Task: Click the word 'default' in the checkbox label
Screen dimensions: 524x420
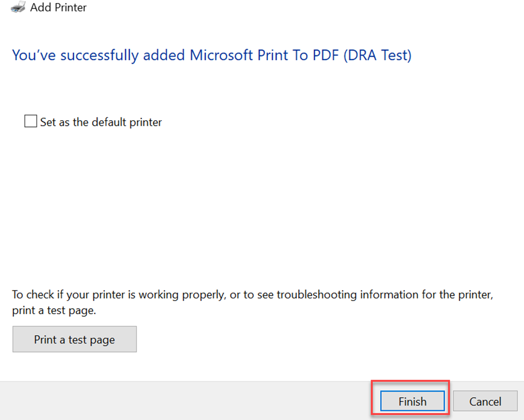Action: click(x=95, y=122)
